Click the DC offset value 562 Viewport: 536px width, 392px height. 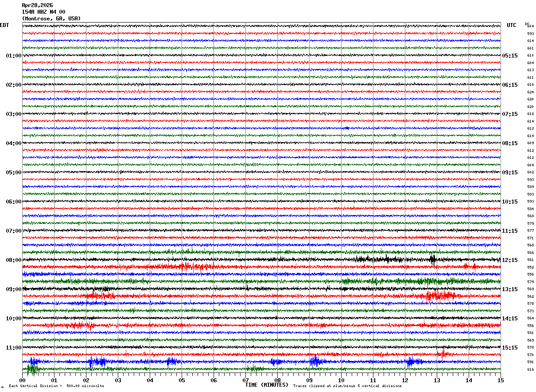pyautogui.click(x=530, y=296)
